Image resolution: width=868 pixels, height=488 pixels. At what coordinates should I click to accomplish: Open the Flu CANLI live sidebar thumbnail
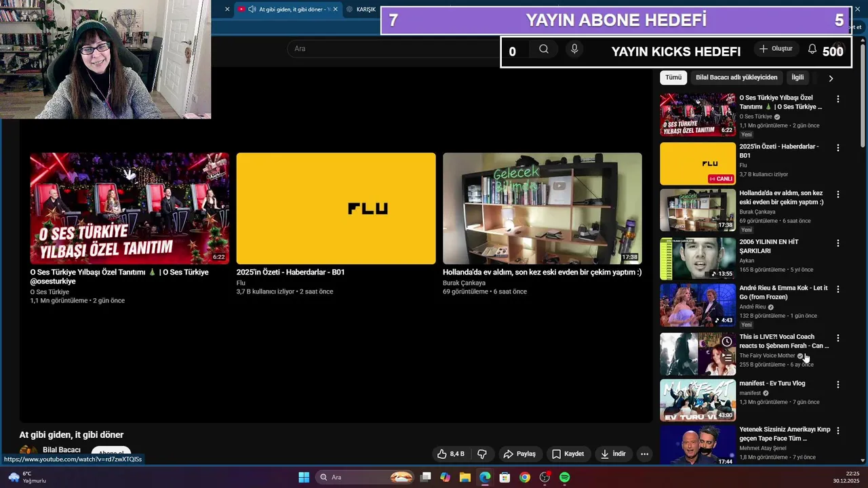(698, 164)
